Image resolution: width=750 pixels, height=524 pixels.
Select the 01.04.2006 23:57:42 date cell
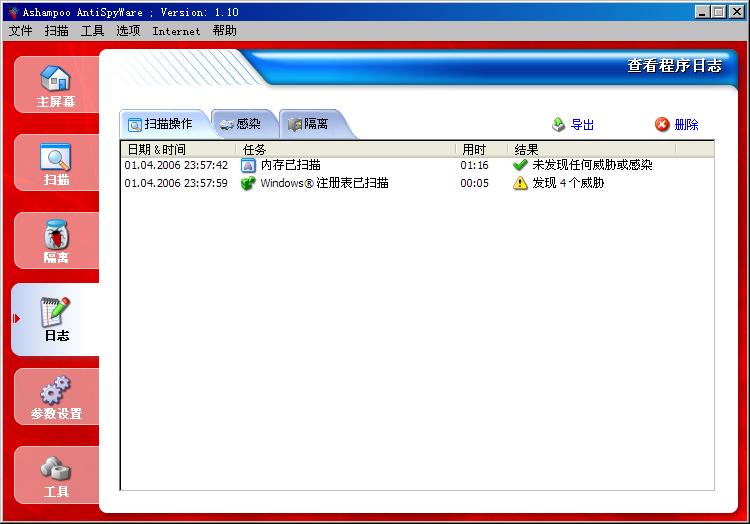coord(176,165)
